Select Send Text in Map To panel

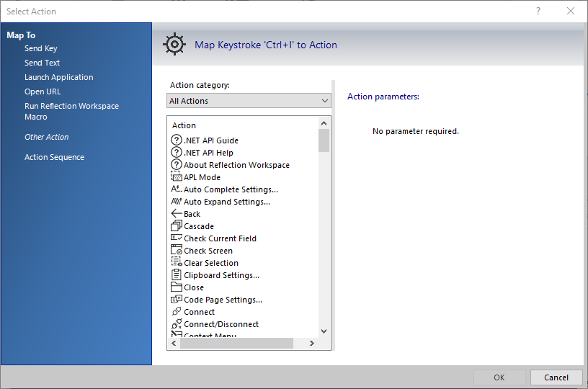[x=42, y=63]
